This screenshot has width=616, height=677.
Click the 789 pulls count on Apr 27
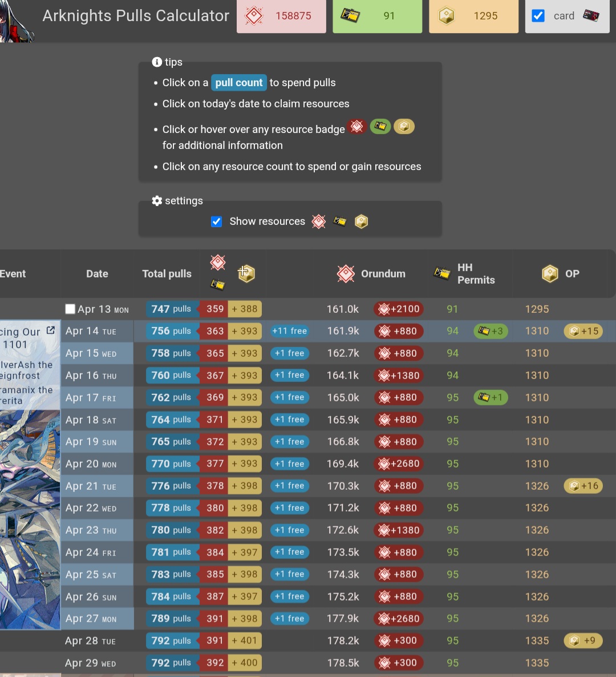[173, 618]
